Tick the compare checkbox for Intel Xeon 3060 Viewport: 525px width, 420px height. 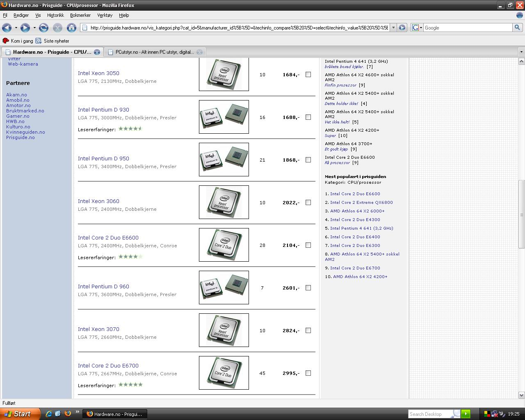pos(308,203)
